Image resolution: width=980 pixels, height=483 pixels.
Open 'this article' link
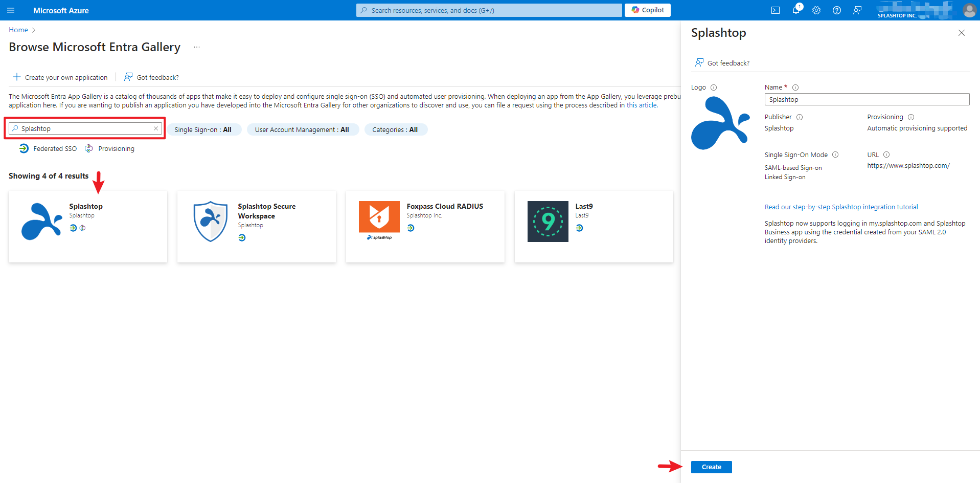click(642, 105)
